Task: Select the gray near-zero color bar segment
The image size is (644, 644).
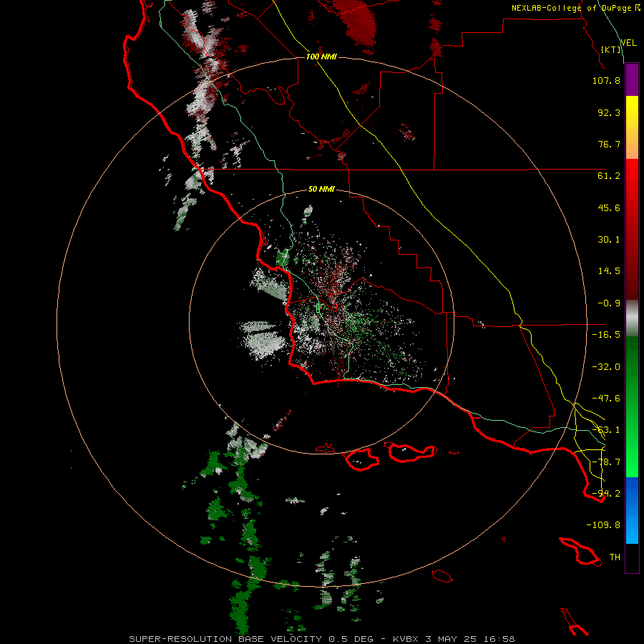Action: point(632,318)
